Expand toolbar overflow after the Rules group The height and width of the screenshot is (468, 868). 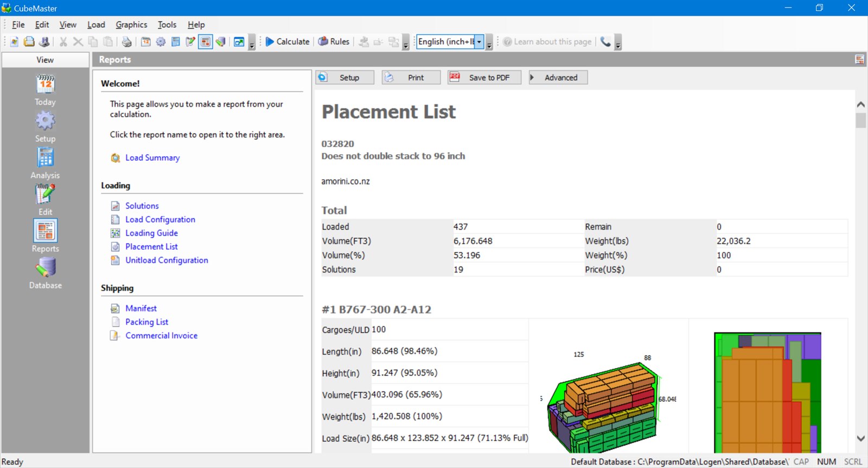pos(406,43)
